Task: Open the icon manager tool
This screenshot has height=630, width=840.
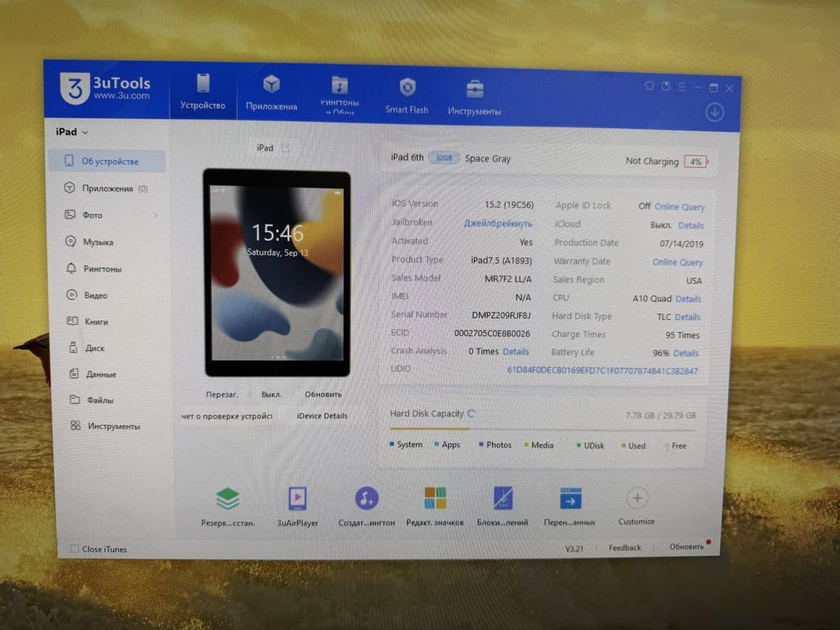Action: click(x=434, y=498)
